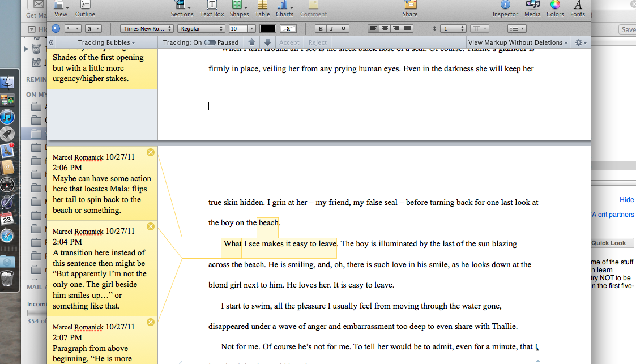Screen dimensions: 636x364
Task: Justify text alignment
Action: pyautogui.click(x=408, y=29)
